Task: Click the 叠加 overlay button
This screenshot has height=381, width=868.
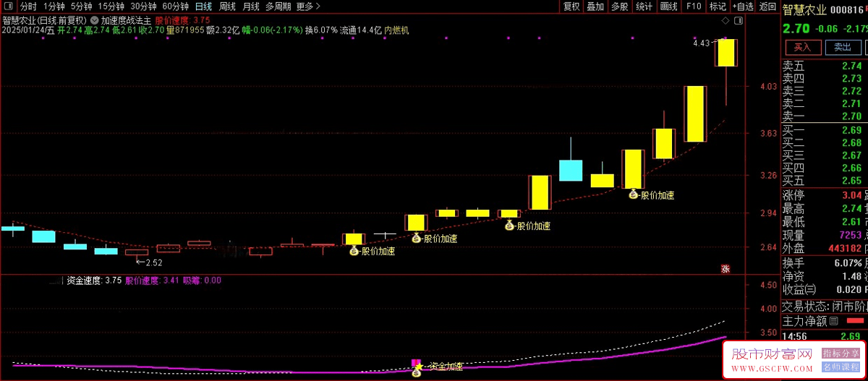Action: [595, 7]
